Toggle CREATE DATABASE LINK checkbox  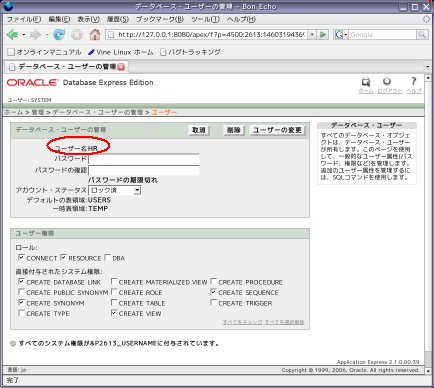pyautogui.click(x=21, y=282)
